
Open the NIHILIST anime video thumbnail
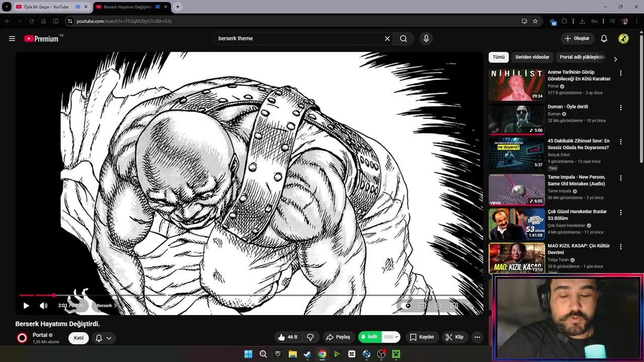[x=517, y=84]
